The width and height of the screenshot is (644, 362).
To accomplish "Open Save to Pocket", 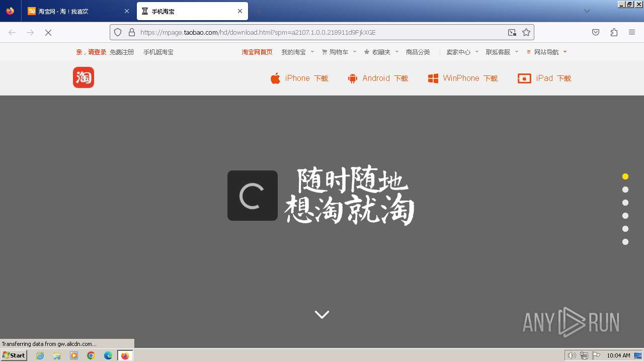I will pyautogui.click(x=596, y=32).
